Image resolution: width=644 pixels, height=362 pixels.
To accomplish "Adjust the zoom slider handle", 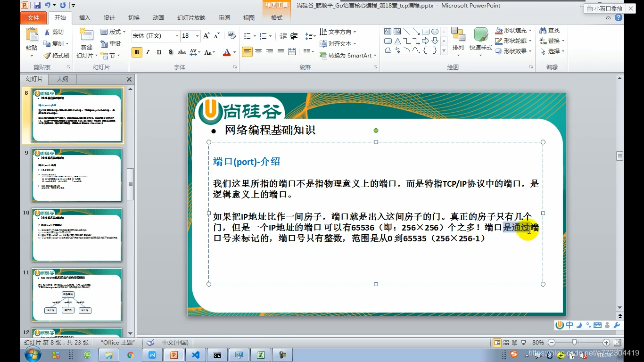I will coord(574,343).
